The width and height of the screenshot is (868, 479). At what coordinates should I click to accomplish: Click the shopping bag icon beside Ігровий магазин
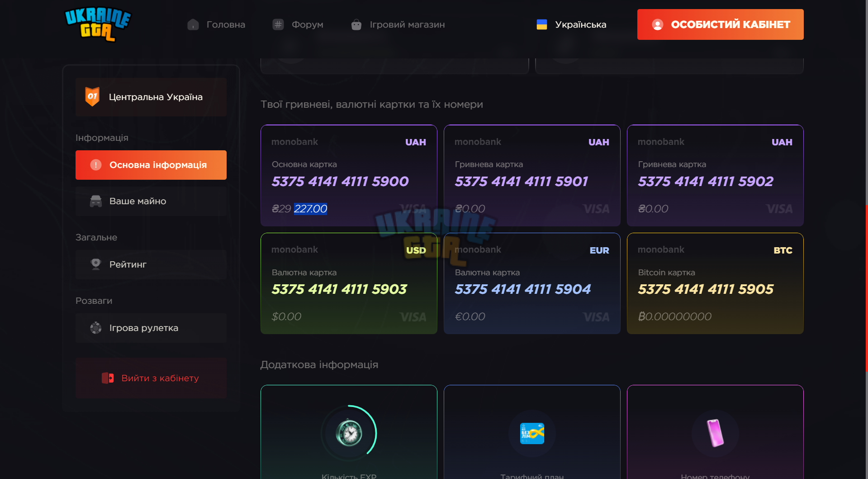356,24
